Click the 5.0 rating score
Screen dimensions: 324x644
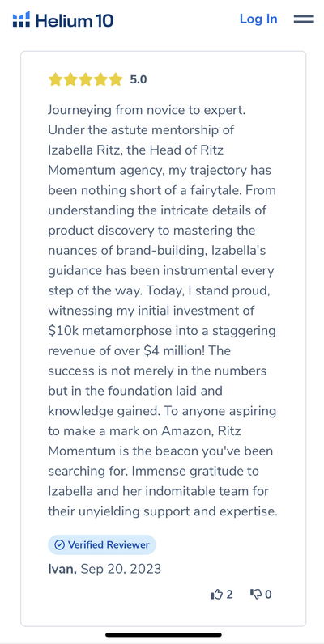point(139,79)
